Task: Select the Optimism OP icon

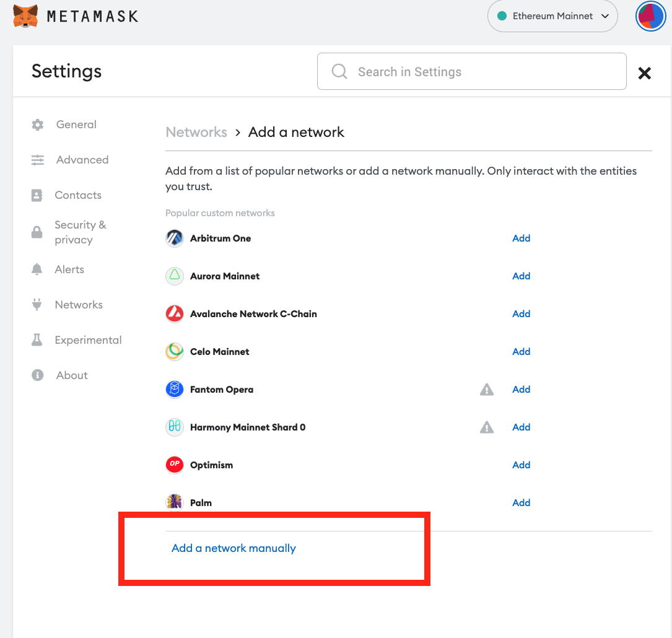Action: coord(174,465)
